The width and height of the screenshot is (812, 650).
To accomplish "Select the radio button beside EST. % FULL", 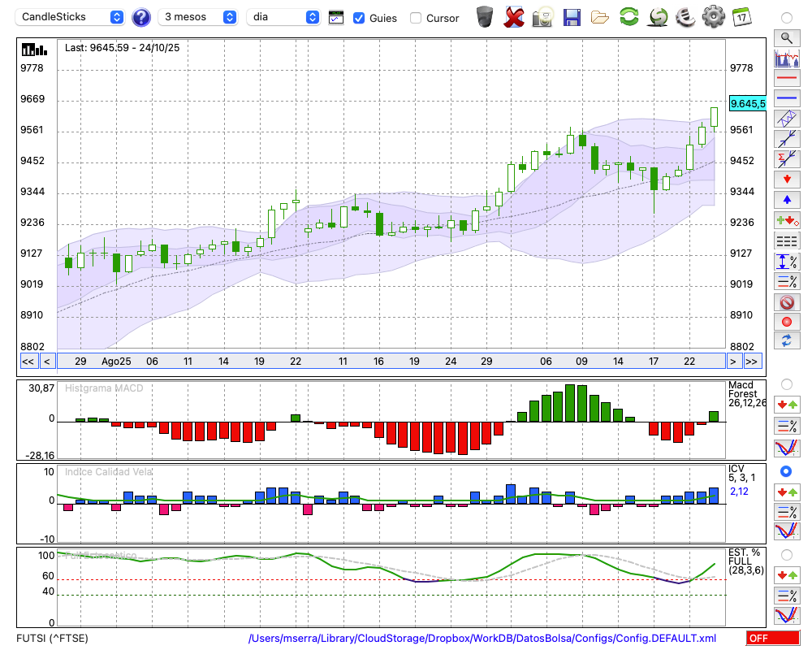I will (x=786, y=554).
